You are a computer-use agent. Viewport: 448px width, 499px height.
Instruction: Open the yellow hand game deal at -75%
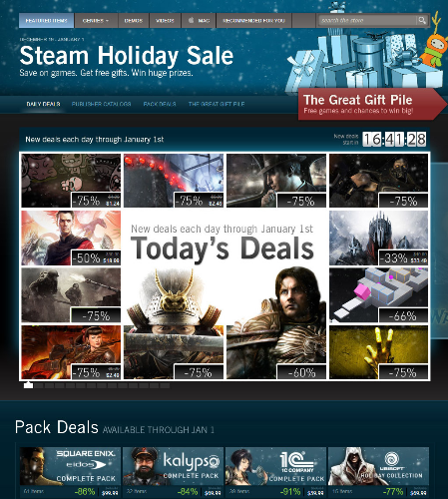point(378,352)
